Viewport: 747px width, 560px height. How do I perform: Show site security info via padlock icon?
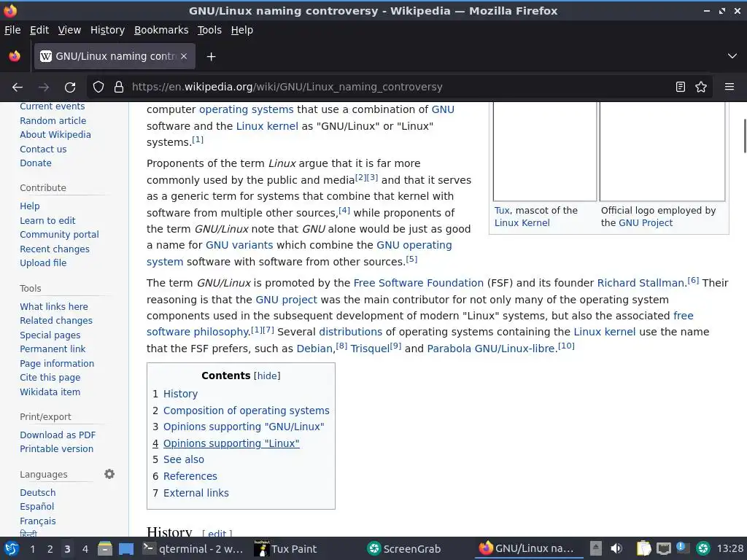(x=119, y=87)
